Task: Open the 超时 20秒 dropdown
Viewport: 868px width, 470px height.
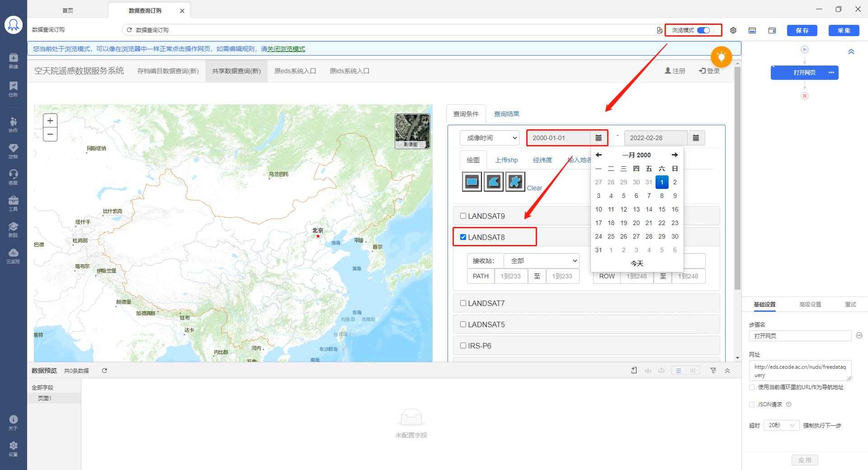Action: pos(781,425)
